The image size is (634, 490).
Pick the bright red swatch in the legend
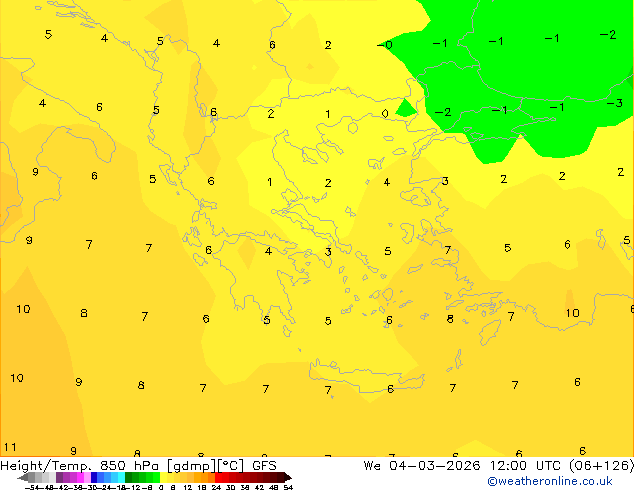(218, 477)
